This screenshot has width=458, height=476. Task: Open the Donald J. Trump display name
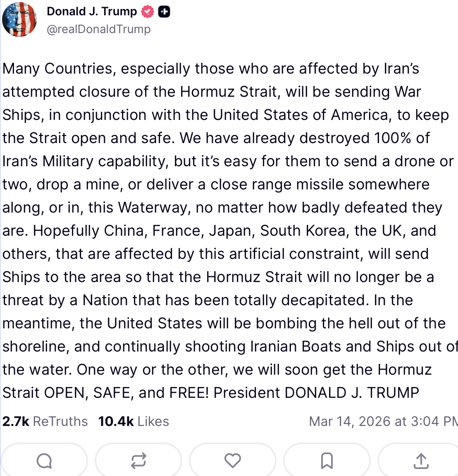pyautogui.click(x=92, y=12)
